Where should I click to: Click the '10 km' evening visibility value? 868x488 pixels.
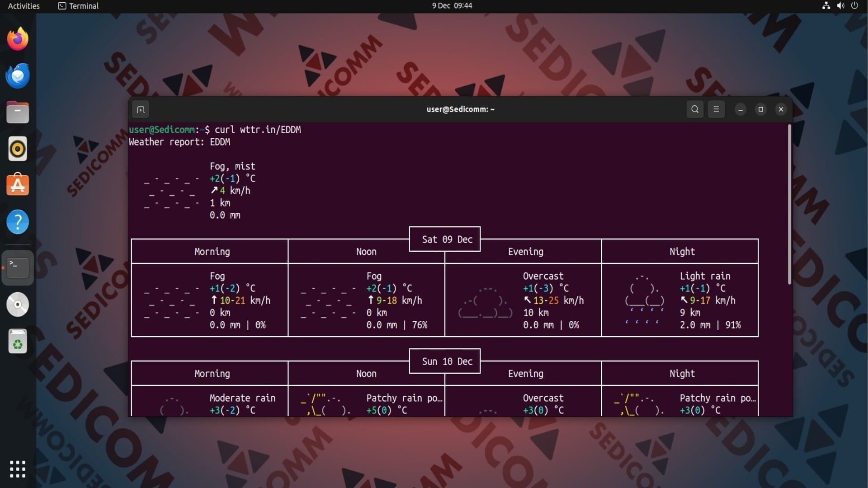pos(536,313)
